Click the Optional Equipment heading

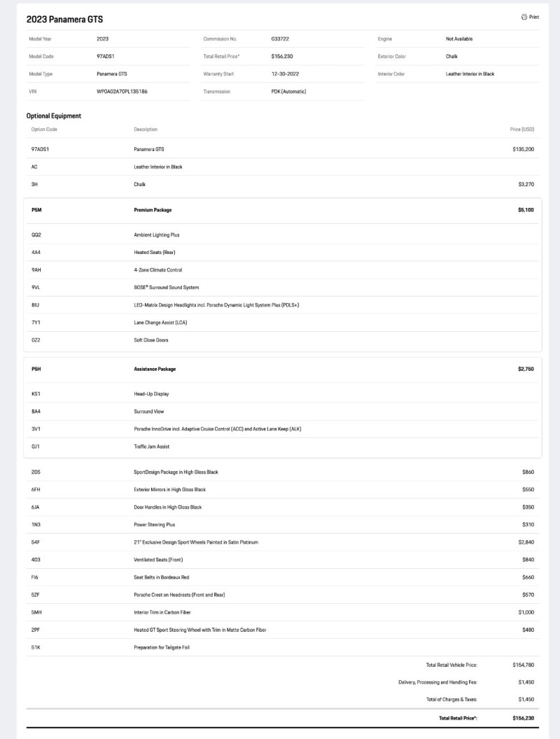pos(54,116)
